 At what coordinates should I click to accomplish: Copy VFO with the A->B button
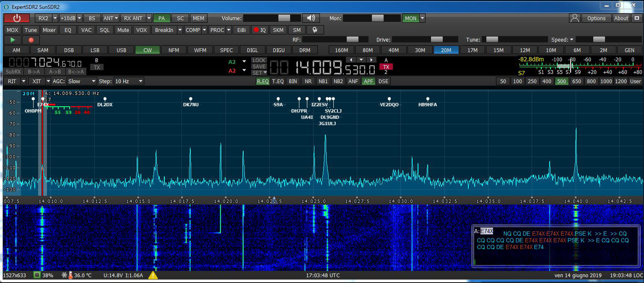(x=54, y=72)
